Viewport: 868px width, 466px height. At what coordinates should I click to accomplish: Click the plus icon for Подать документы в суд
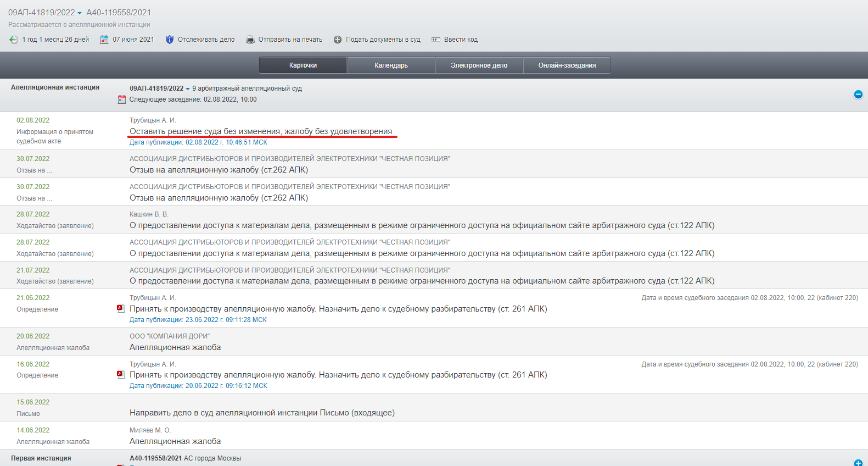(x=338, y=40)
